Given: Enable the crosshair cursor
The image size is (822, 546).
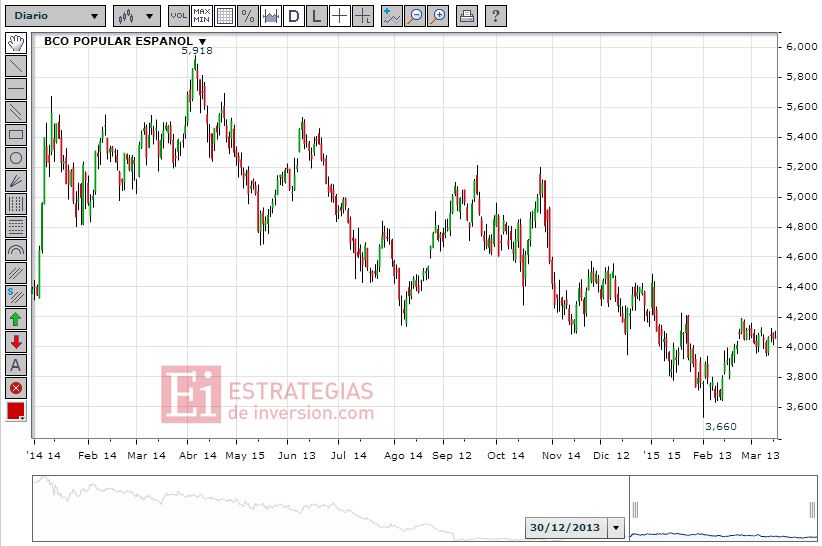Looking at the screenshot, I should pyautogui.click(x=340, y=16).
